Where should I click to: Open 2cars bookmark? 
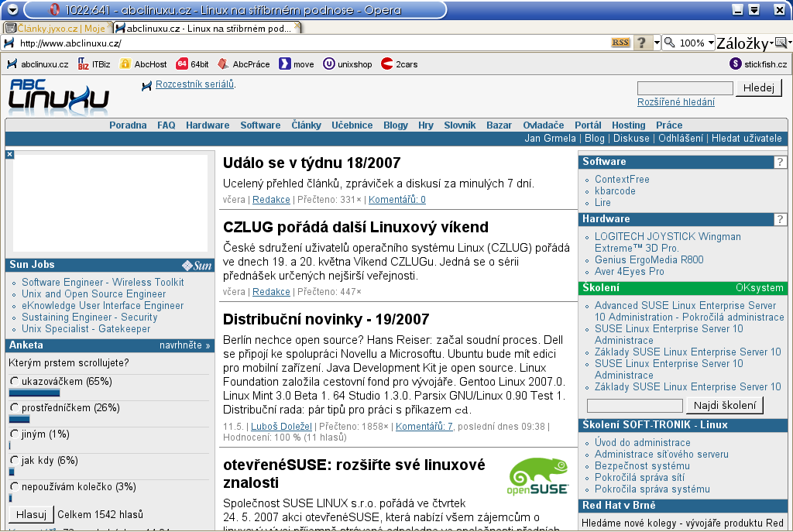(x=399, y=64)
